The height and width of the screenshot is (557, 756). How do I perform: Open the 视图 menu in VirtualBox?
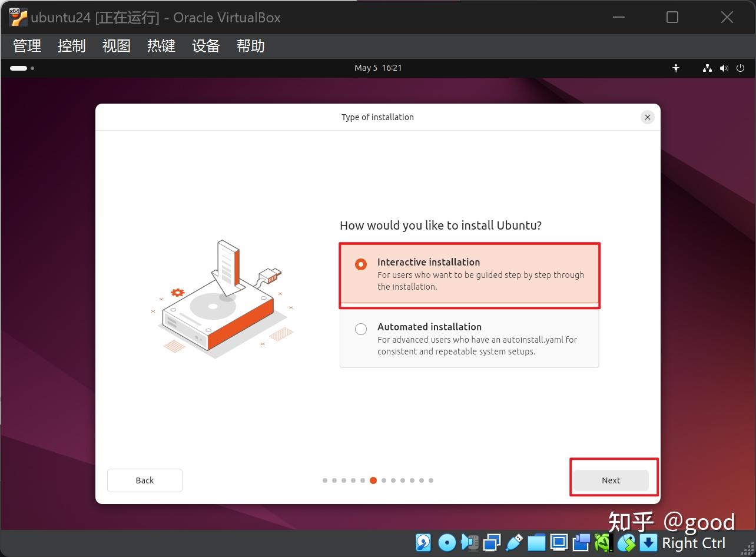click(116, 46)
